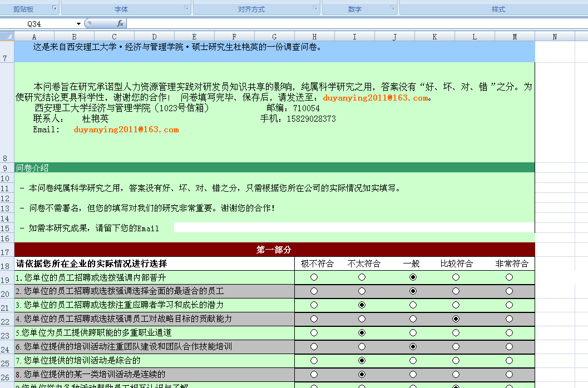This screenshot has height=388, width=588.
Task: Select 非常符合 for question 5 多重职业通道
Action: [509, 333]
